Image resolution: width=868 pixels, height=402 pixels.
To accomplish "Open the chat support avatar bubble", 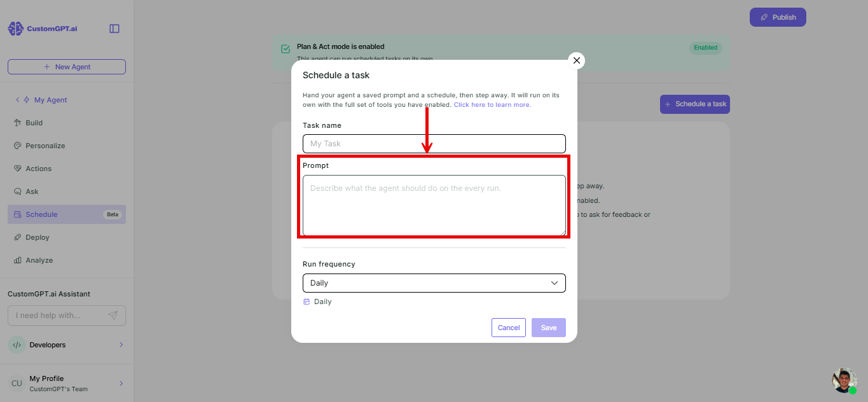I will [x=844, y=380].
